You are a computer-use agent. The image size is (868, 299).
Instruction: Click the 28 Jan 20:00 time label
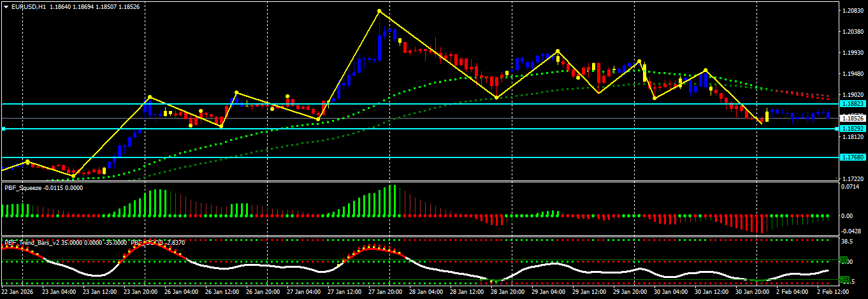pos(507,291)
